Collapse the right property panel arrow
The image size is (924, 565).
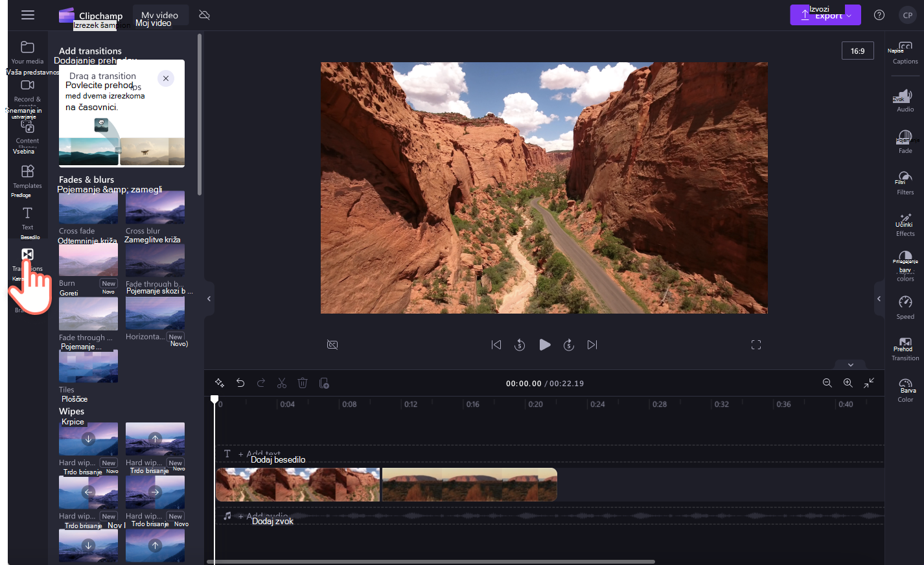pos(879,299)
